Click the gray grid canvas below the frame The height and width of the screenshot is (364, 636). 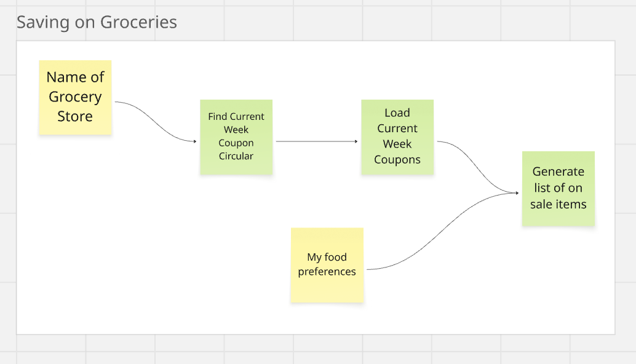point(308,350)
